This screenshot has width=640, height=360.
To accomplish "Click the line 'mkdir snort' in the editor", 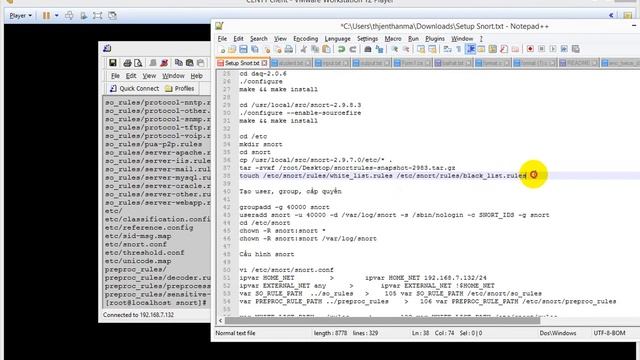I will [260, 144].
